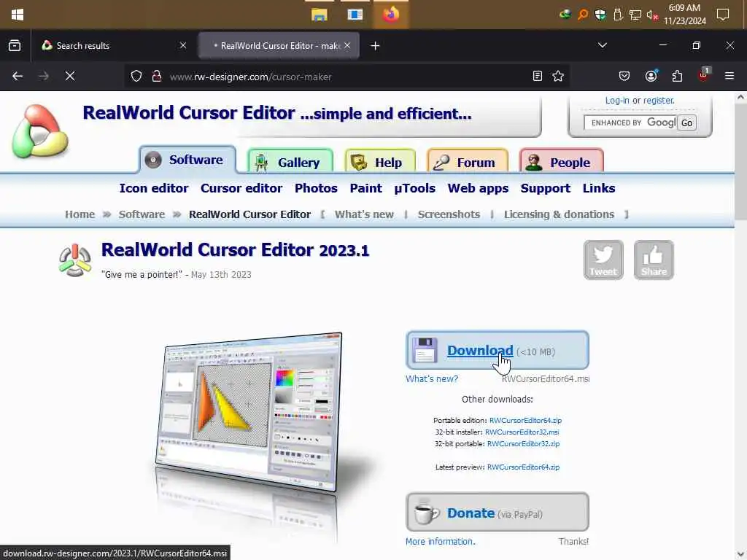Open the red extension icon with badge
This screenshot has width=747, height=560.
(704, 75)
